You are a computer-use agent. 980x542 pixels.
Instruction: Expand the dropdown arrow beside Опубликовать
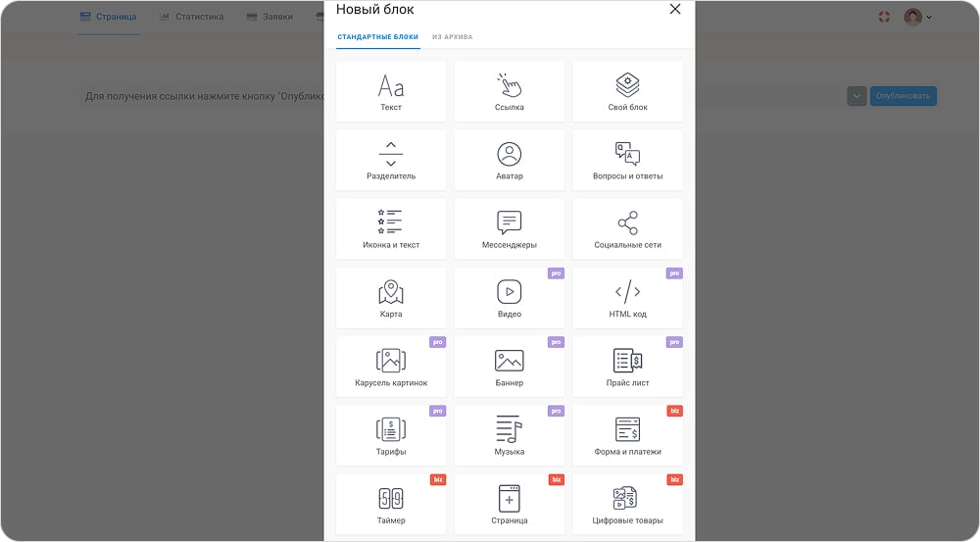point(857,96)
